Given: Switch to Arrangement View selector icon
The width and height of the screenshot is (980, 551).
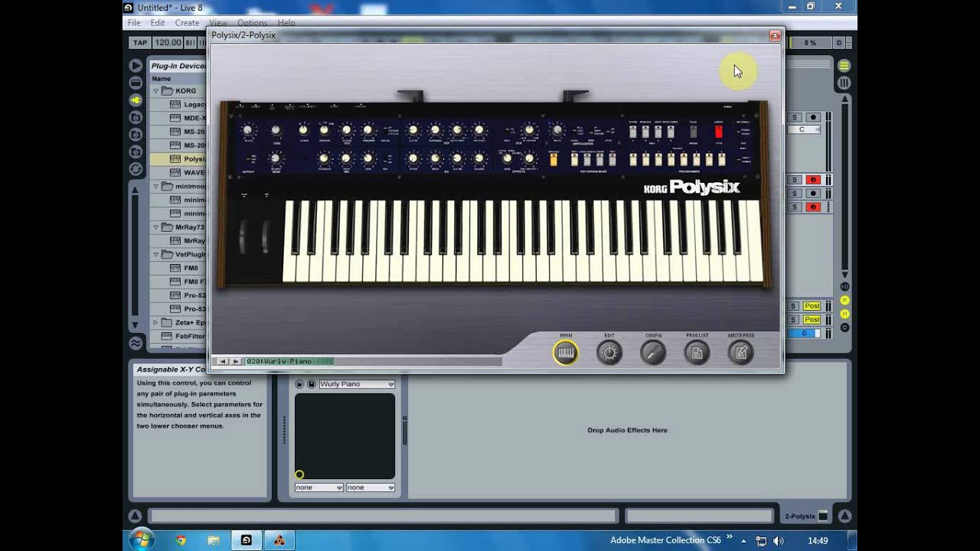Looking at the screenshot, I should 844,66.
